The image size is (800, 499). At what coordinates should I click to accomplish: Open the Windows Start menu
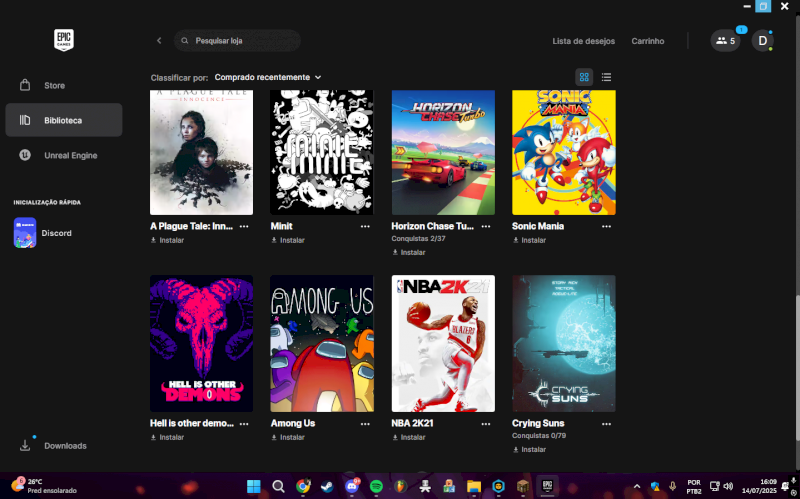coord(254,486)
